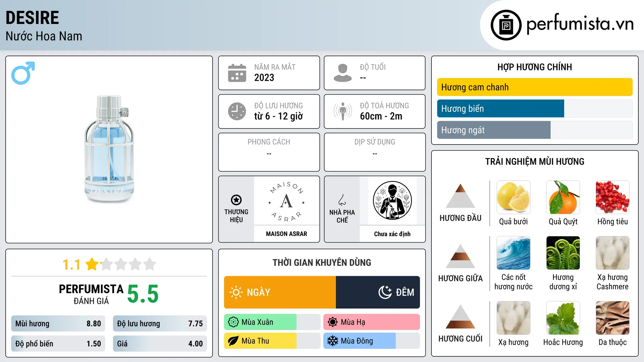
Task: Click the Hoắc Hương note label
Action: [x=563, y=342]
